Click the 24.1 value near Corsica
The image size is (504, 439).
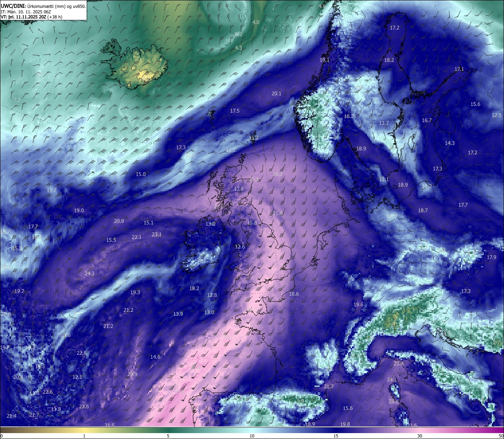coord(392,380)
